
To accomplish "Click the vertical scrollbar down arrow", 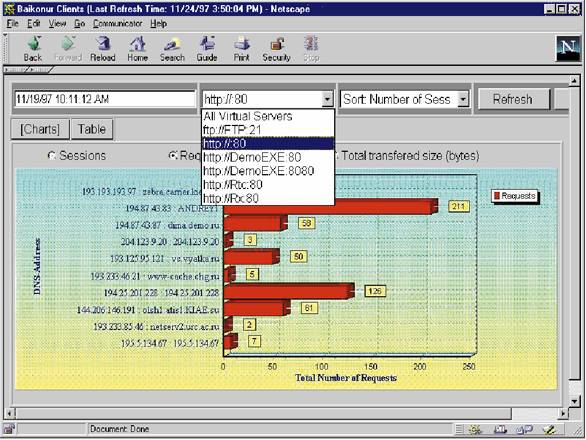I will [x=574, y=401].
